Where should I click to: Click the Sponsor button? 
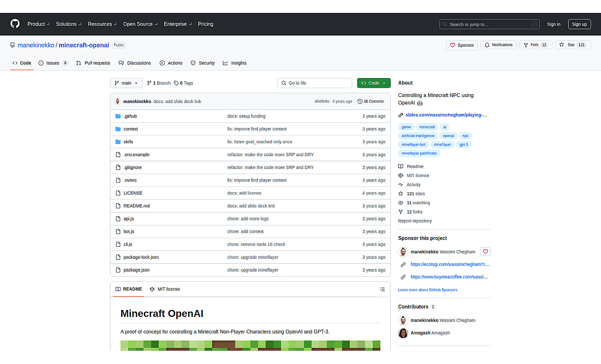462,45
